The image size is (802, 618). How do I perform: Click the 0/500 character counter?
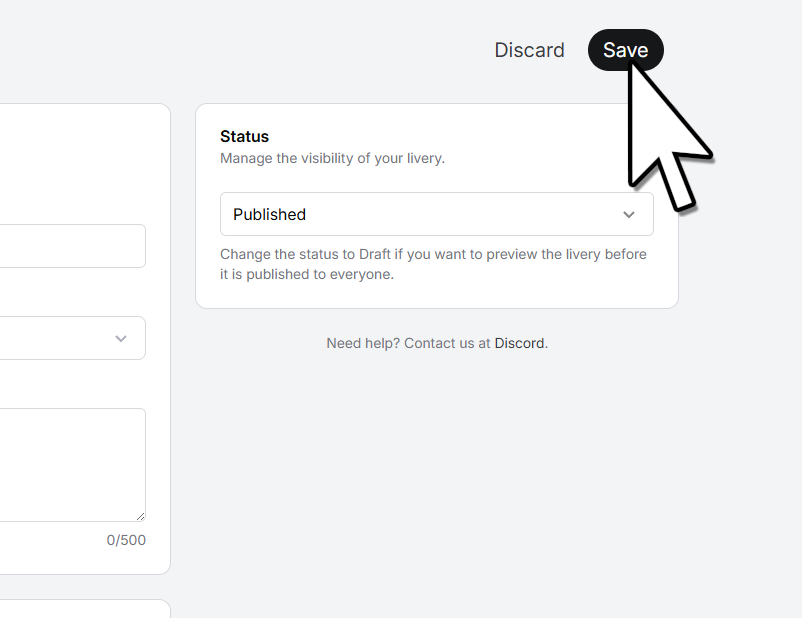pos(126,540)
